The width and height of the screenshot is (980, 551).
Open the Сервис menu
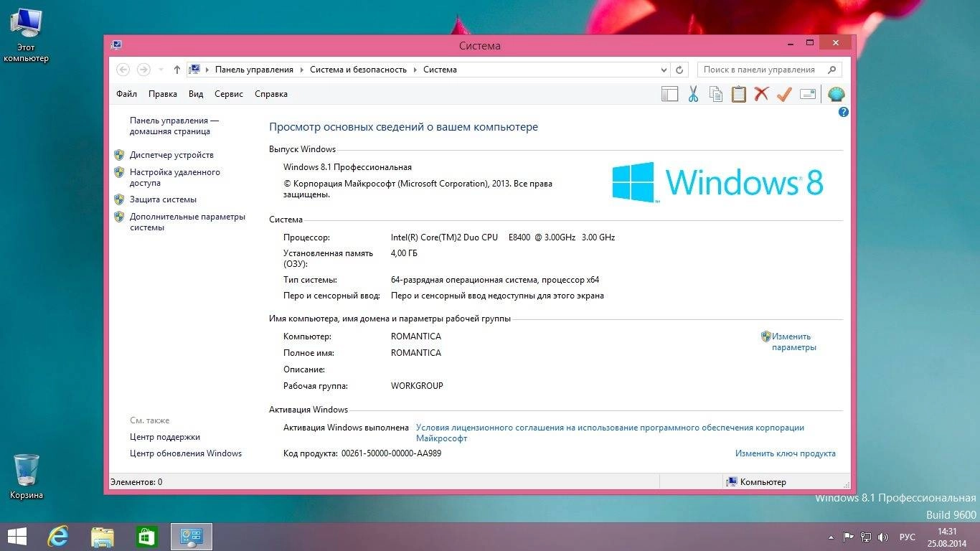tap(229, 94)
